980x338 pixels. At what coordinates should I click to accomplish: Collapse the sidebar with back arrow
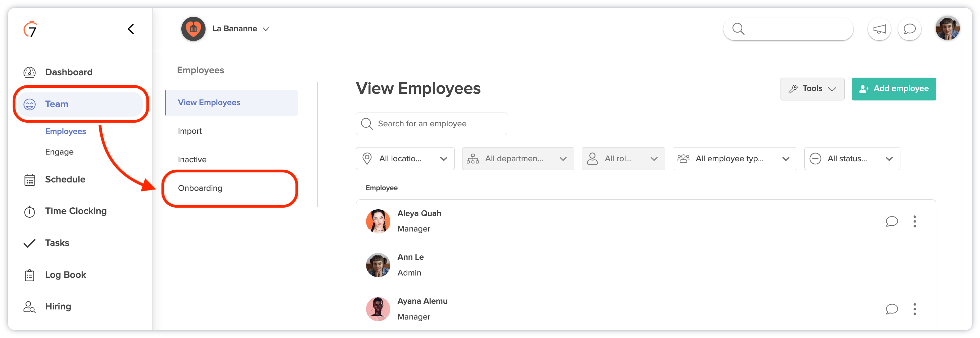coord(131,29)
